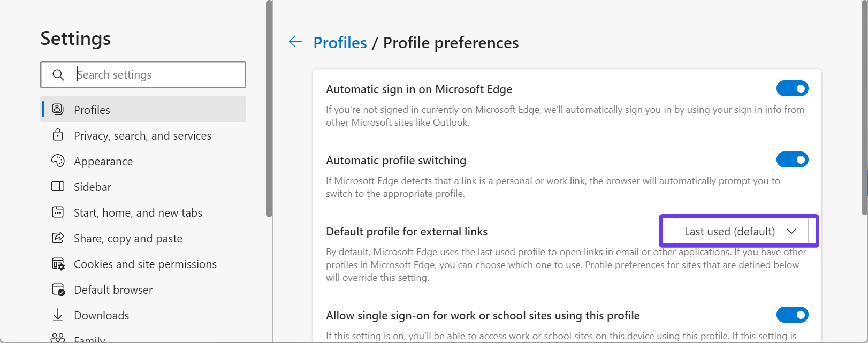868x343 pixels.
Task: Open Privacy, search, and services settings
Action: [x=143, y=135]
